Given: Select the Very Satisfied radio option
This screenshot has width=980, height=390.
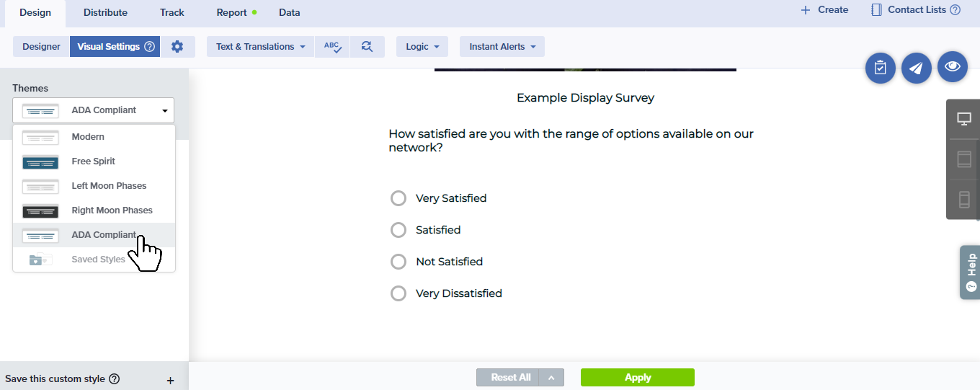Looking at the screenshot, I should point(398,198).
